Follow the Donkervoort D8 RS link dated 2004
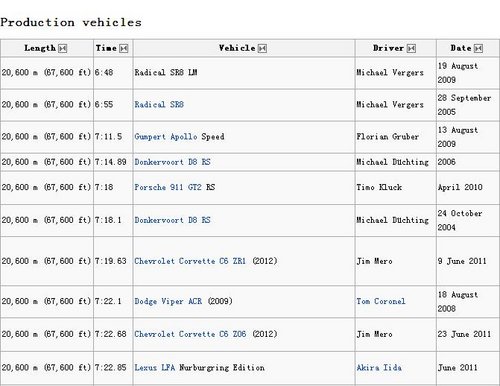500x386 pixels. coord(172,220)
